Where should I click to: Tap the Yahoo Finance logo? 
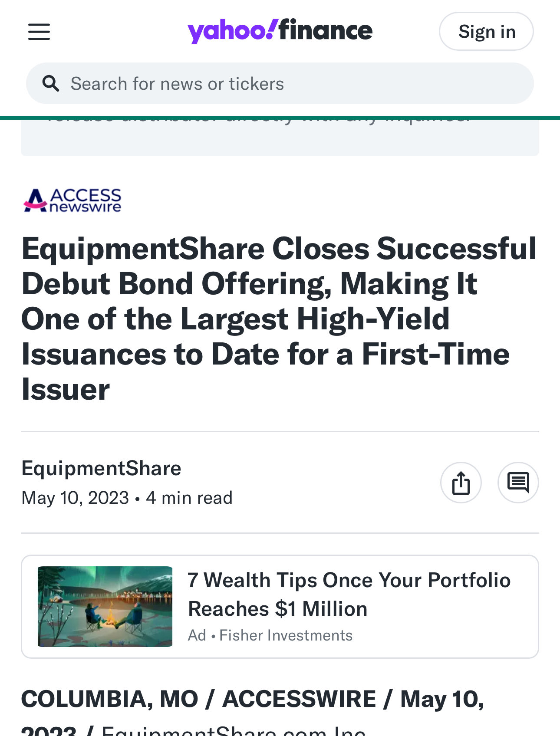coord(280,31)
